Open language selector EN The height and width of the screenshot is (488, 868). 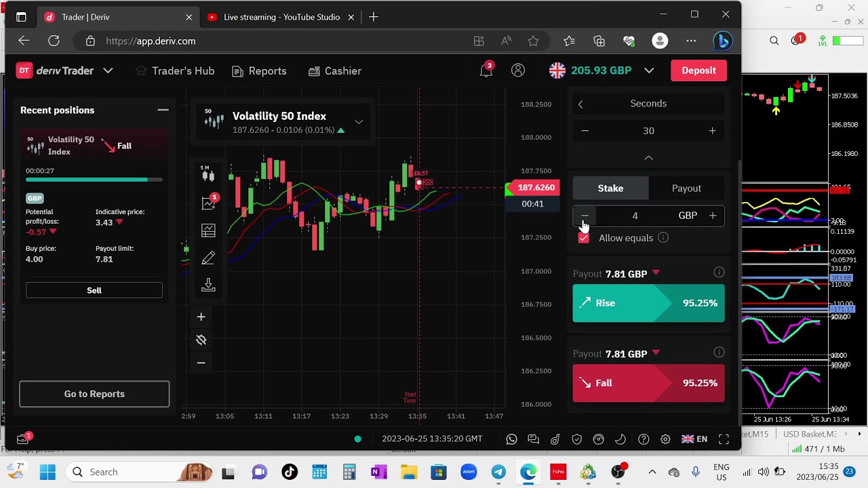[694, 439]
